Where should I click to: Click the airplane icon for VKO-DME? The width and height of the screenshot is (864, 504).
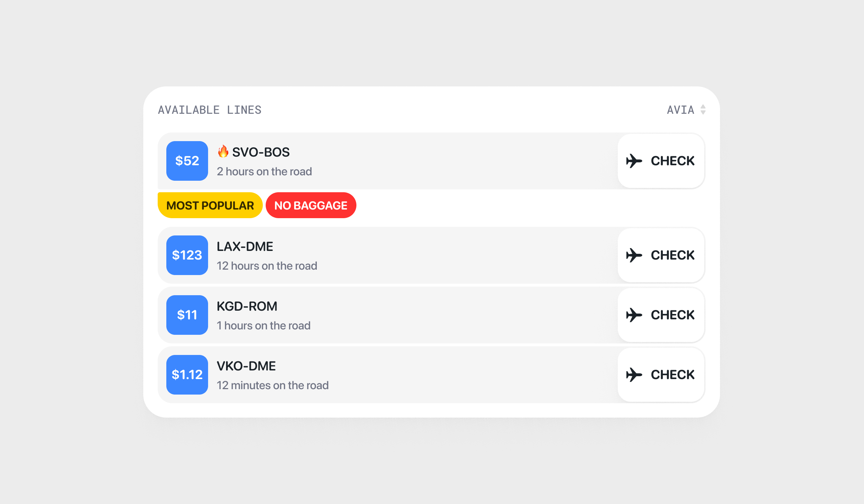[634, 375]
